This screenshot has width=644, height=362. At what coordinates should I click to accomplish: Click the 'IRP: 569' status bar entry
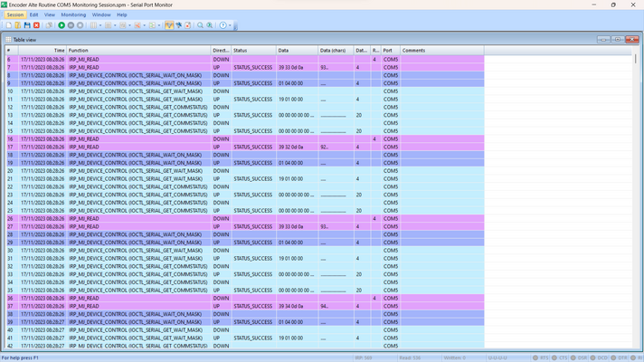click(x=363, y=357)
